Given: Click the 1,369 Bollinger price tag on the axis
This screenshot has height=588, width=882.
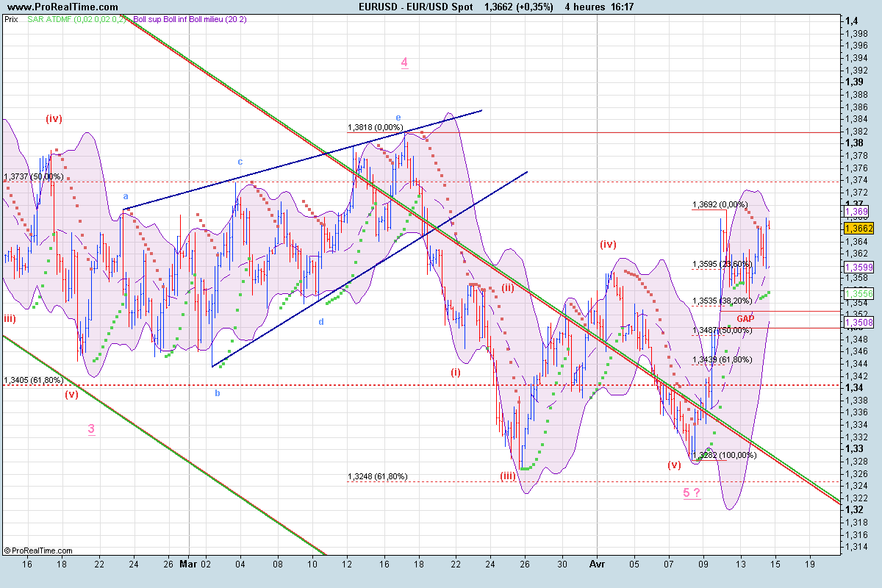Looking at the screenshot, I should click(856, 211).
